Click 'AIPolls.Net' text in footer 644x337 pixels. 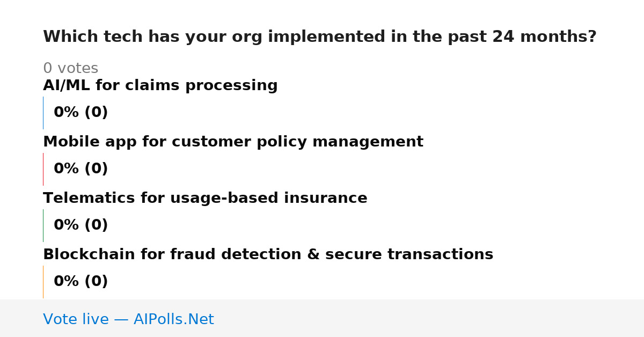173,320
